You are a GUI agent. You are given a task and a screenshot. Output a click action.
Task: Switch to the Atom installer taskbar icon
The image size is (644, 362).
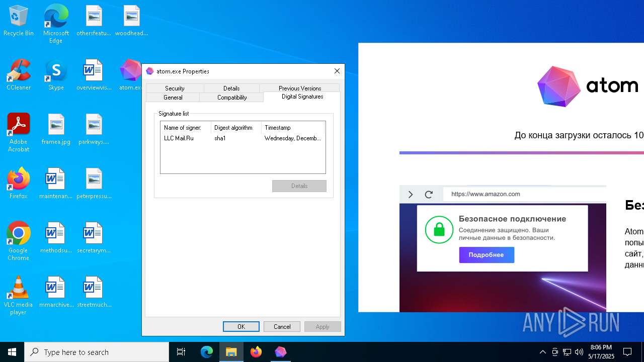281,352
